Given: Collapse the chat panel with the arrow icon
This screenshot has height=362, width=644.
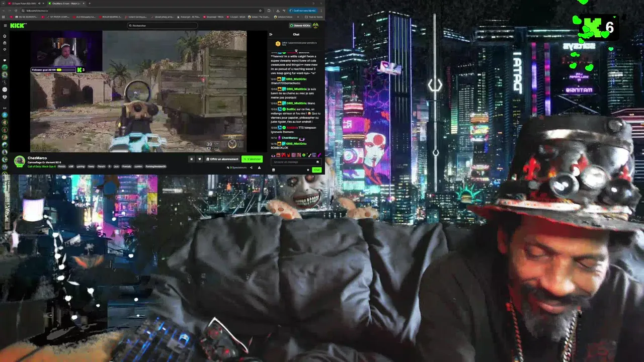Looking at the screenshot, I should pos(271,34).
